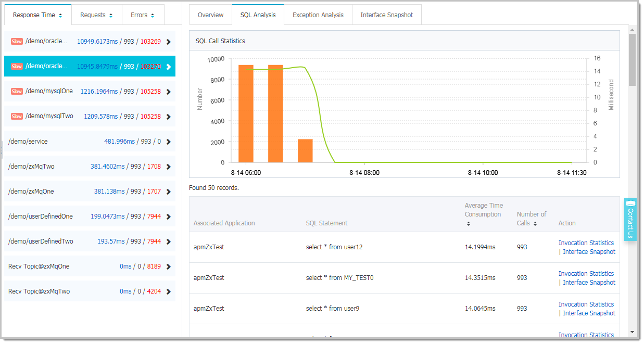Click the 481.996ms response time of /demo/service
The image size is (644, 344).
[120, 142]
